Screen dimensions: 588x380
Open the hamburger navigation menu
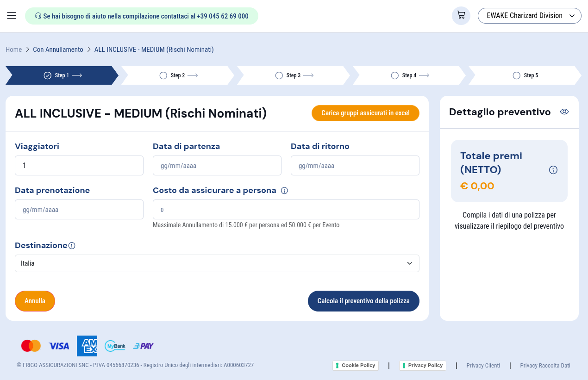(x=12, y=16)
